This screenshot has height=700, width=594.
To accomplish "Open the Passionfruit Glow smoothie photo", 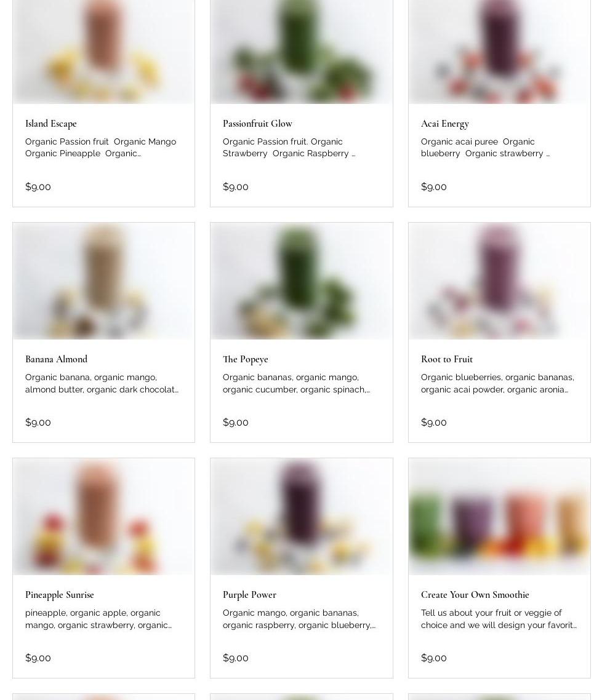I will click(302, 52).
